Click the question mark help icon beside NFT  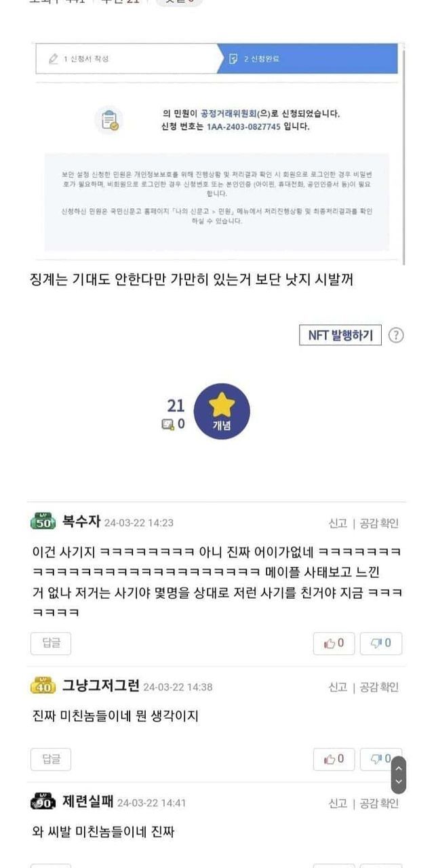396,335
